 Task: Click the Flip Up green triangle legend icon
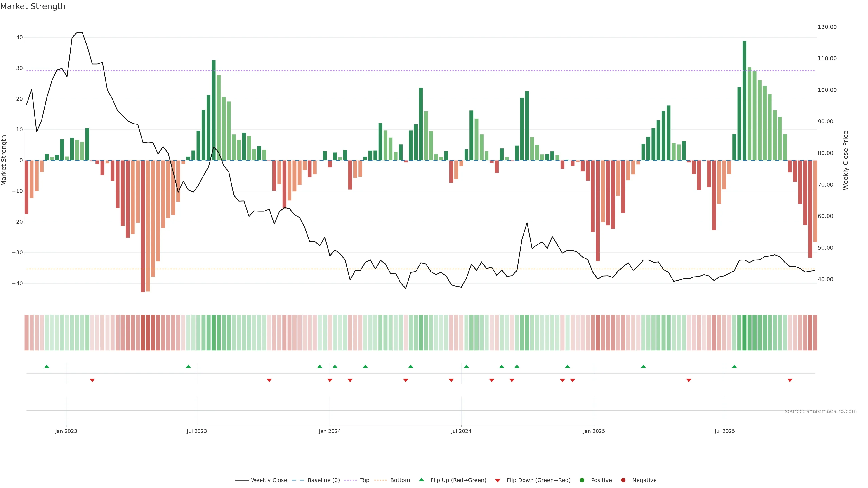click(x=421, y=480)
